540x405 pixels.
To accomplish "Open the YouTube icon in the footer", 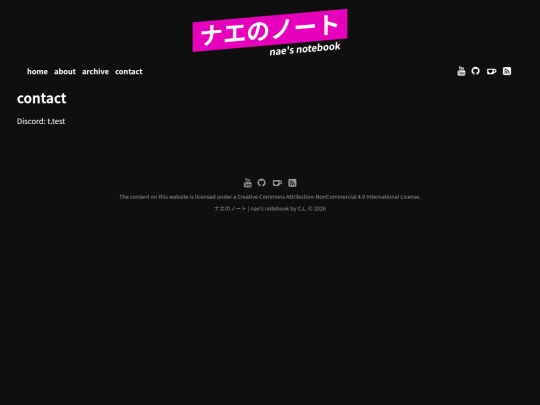I will tap(248, 183).
